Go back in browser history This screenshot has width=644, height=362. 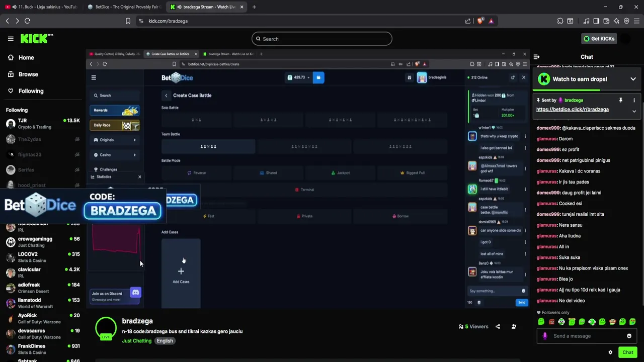(7, 21)
